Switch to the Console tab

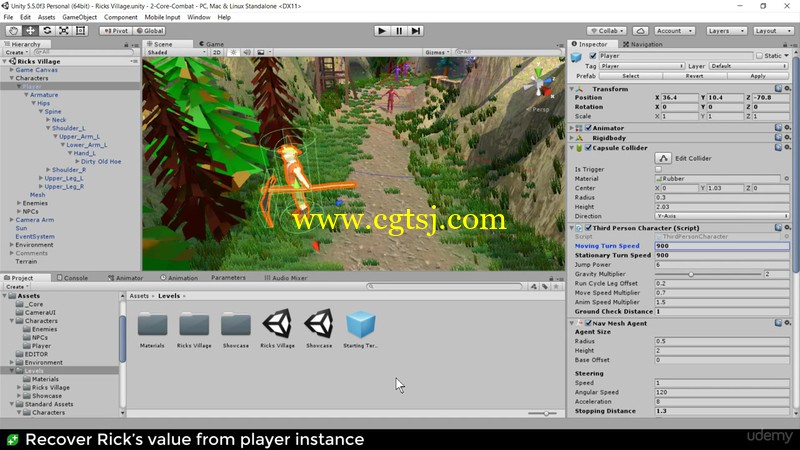72,278
